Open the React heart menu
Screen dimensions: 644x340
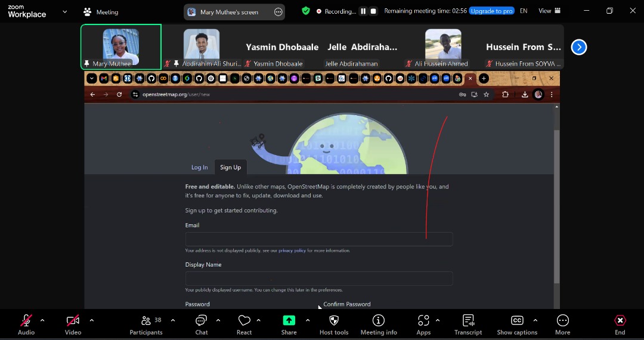244,325
